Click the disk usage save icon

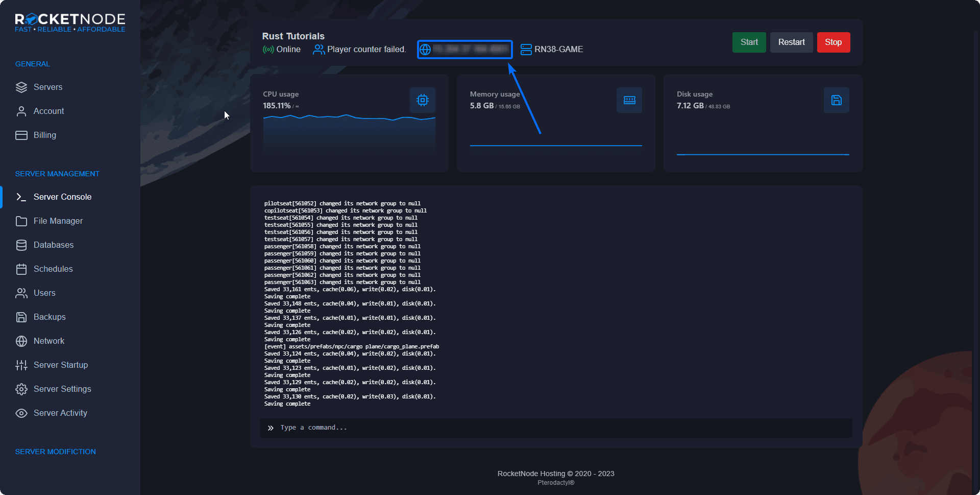836,100
